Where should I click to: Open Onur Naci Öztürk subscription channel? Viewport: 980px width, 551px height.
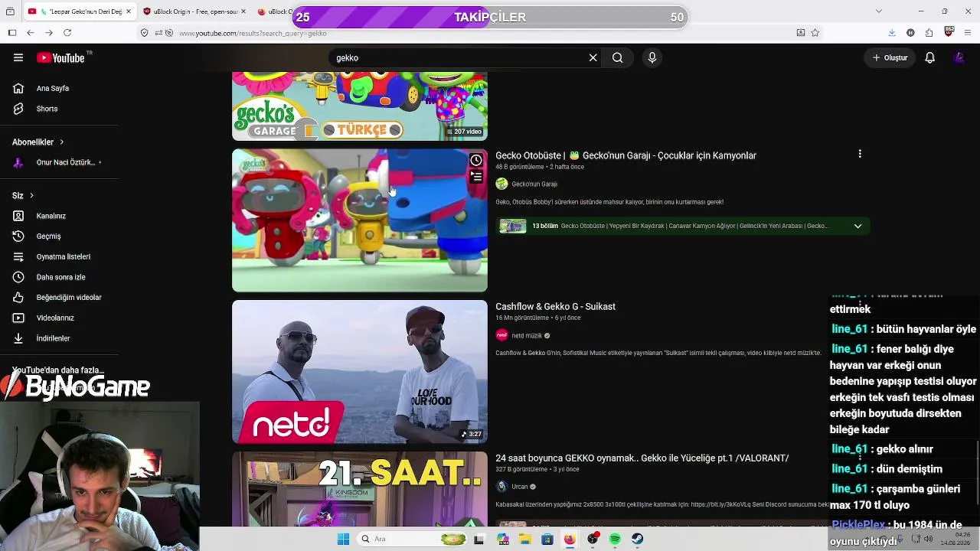59,162
